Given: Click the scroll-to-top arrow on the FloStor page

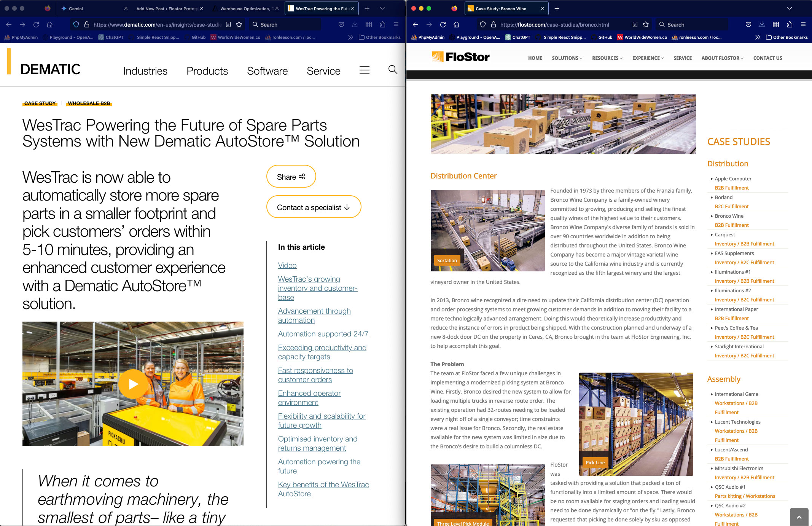Looking at the screenshot, I should tap(799, 517).
